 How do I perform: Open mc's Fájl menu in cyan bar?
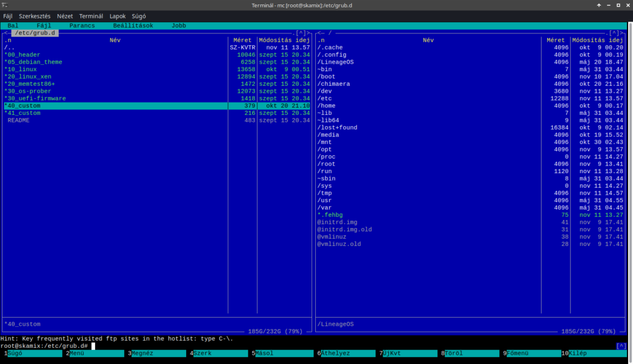pyautogui.click(x=44, y=25)
